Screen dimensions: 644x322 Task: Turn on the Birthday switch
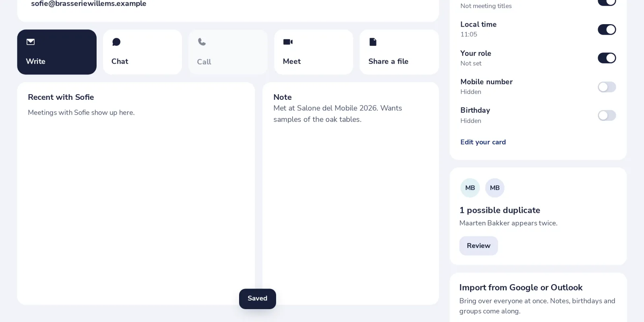(x=607, y=116)
